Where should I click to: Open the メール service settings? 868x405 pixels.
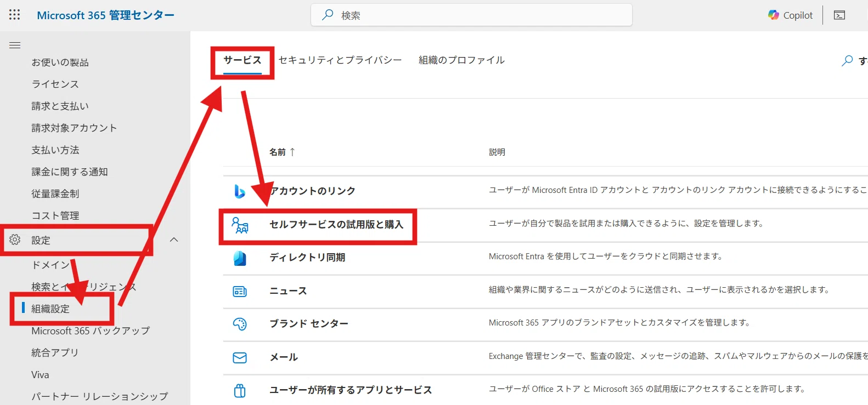click(x=284, y=357)
